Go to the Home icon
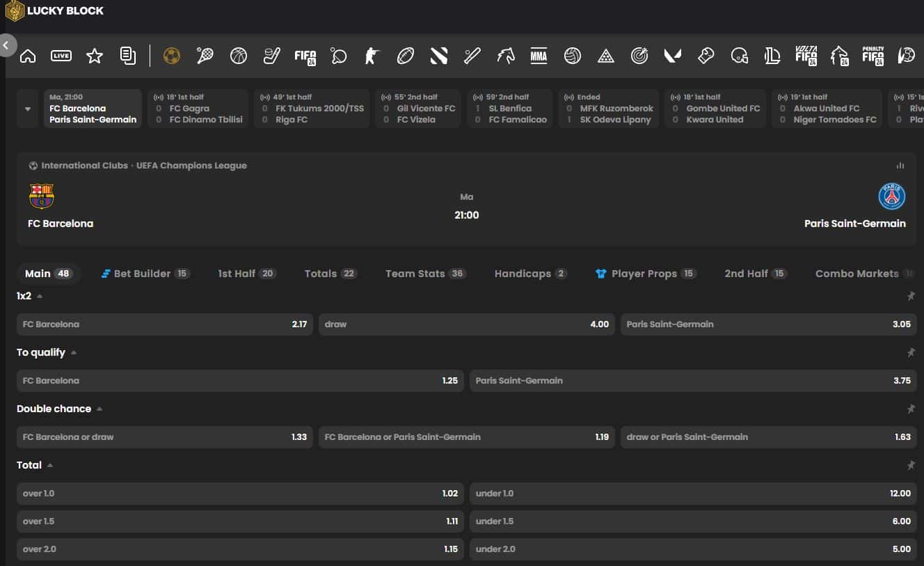Image resolution: width=924 pixels, height=566 pixels. pyautogui.click(x=28, y=56)
